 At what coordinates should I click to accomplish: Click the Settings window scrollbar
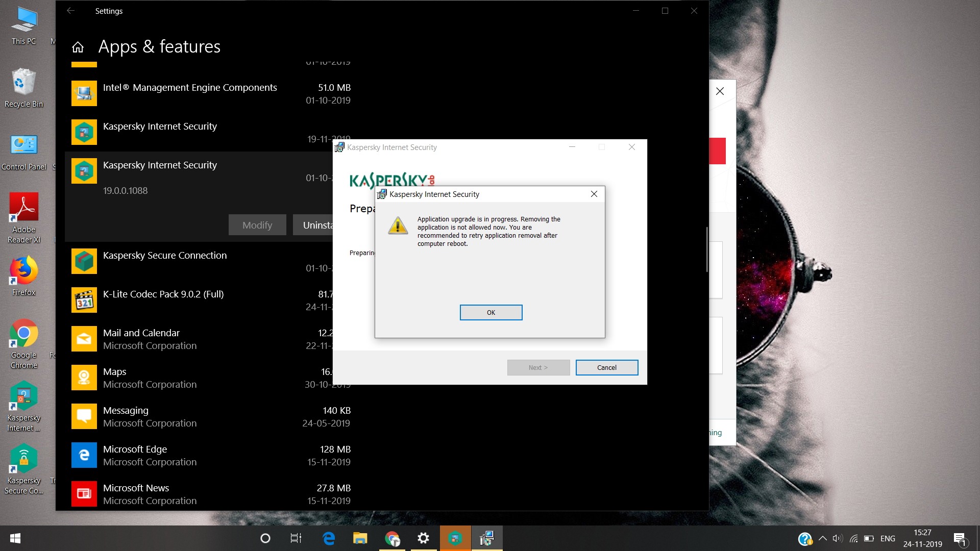click(x=707, y=249)
